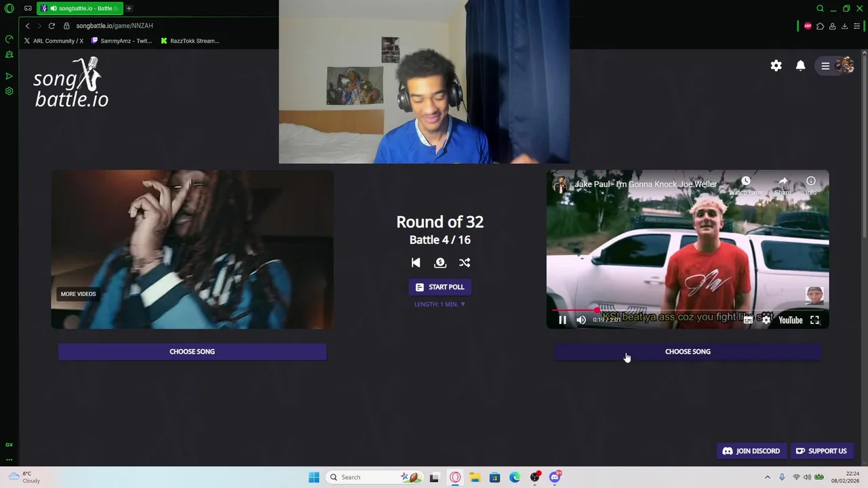
Task: Open the hamburger menu beside the avatar
Action: (x=825, y=66)
